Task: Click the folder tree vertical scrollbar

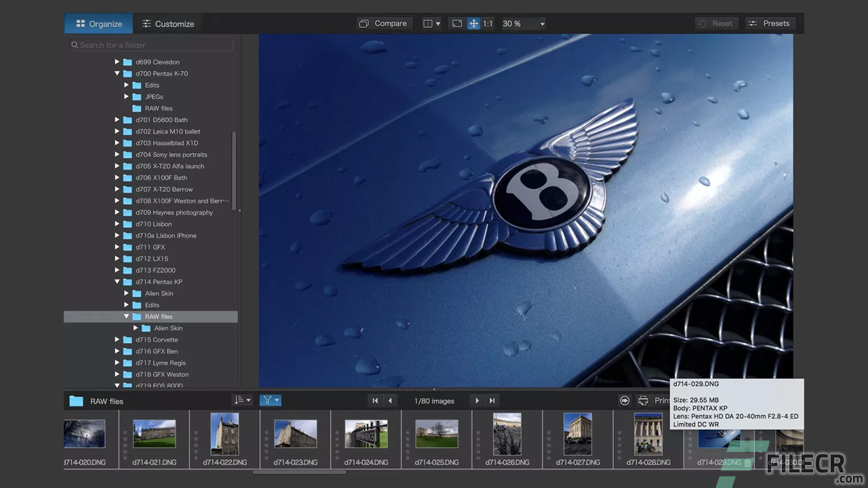Action: pyautogui.click(x=235, y=169)
